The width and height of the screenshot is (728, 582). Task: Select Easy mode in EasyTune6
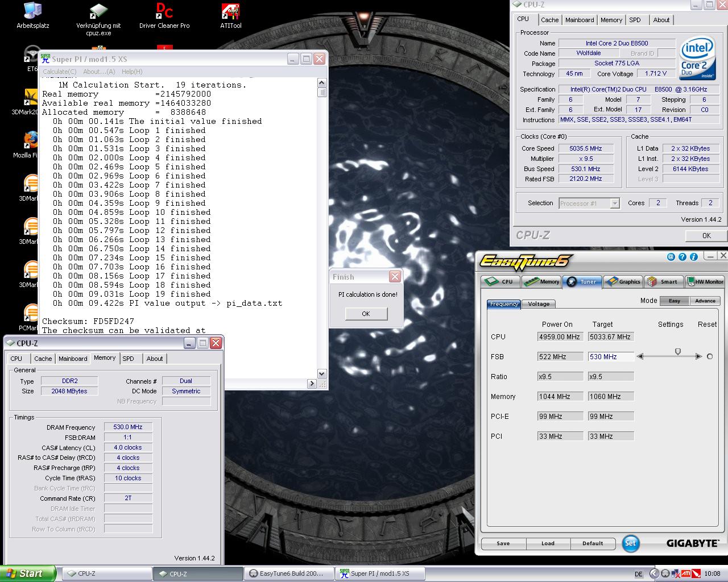click(x=674, y=301)
